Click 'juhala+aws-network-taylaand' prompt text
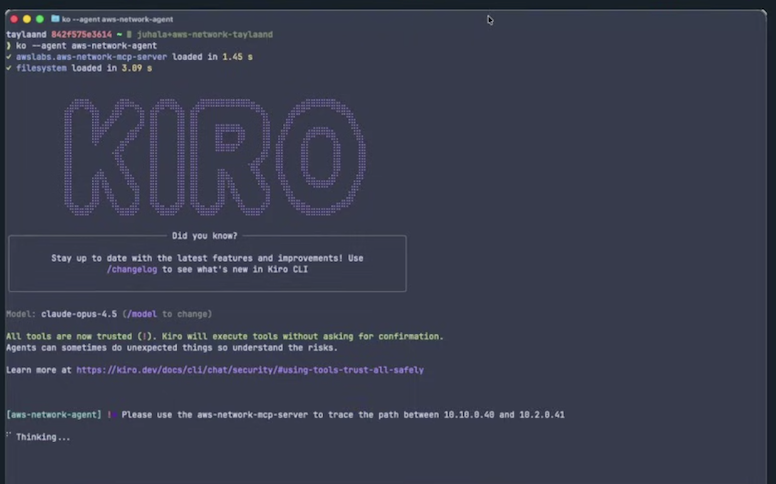 pyautogui.click(x=204, y=34)
